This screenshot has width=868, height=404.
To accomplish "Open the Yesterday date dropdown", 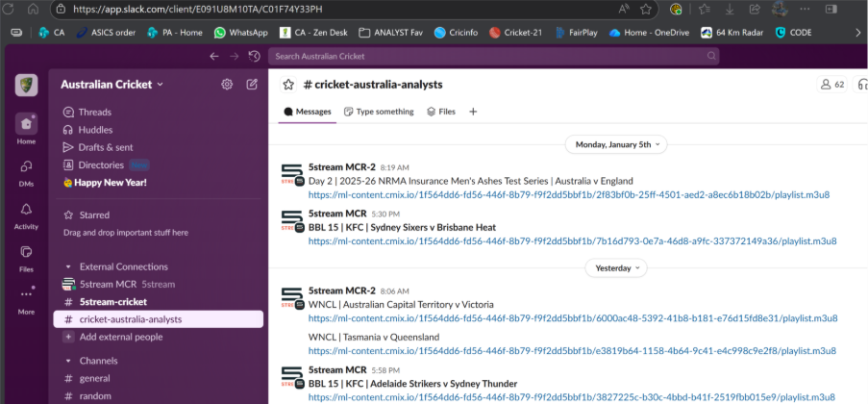I will pyautogui.click(x=615, y=268).
